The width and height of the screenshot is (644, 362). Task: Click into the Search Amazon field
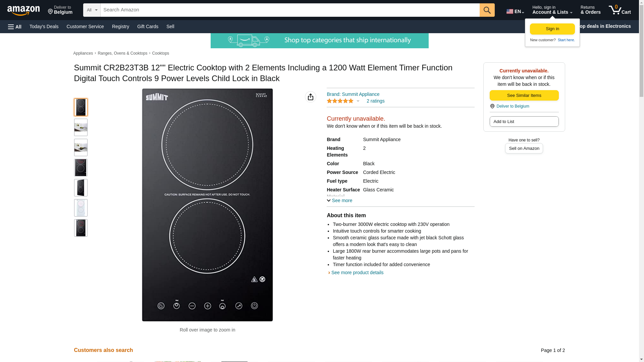point(289,10)
